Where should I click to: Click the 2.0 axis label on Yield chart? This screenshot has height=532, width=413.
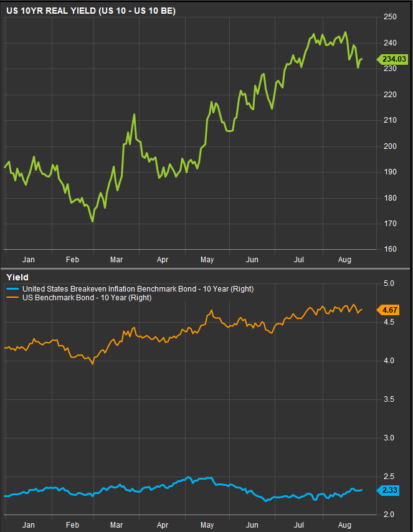point(389,515)
